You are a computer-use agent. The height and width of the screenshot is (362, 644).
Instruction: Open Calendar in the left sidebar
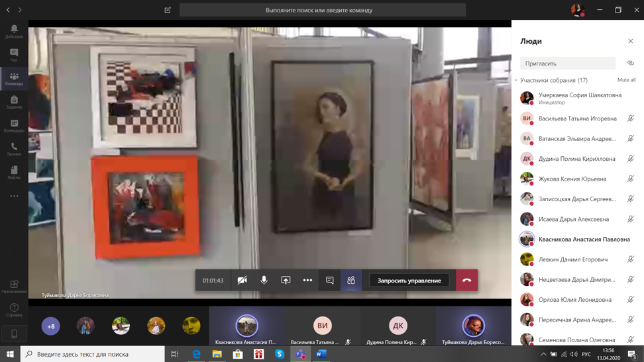[x=14, y=125]
